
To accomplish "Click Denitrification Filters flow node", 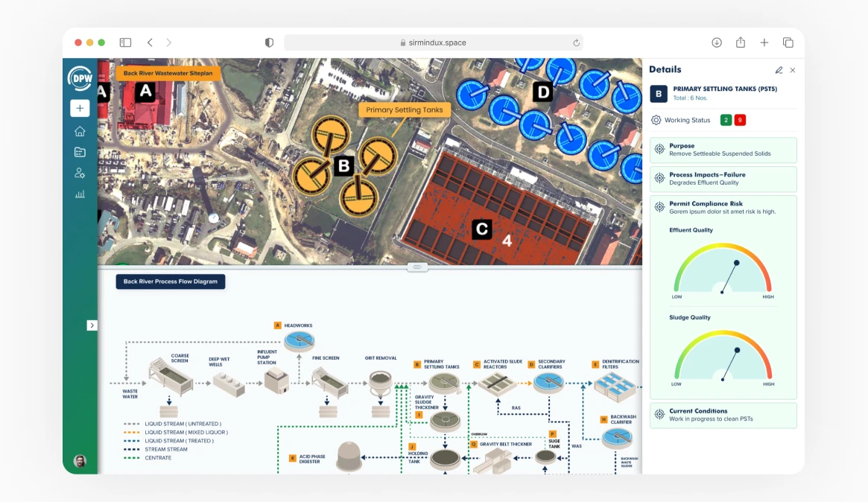I will [x=615, y=387].
